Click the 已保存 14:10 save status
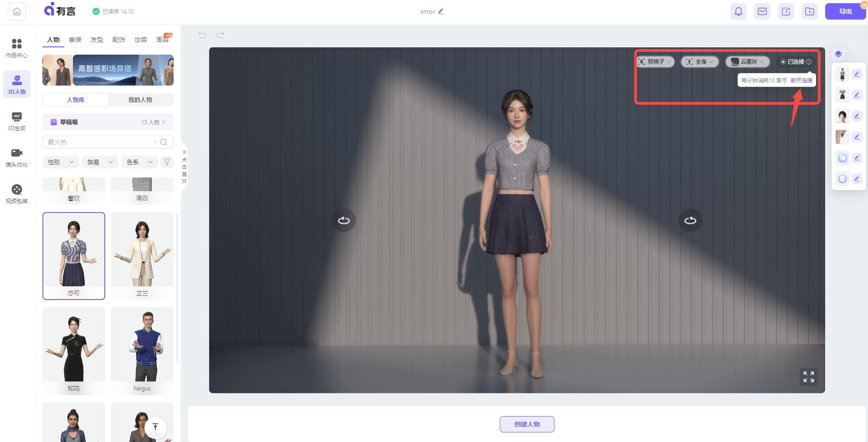 113,11
